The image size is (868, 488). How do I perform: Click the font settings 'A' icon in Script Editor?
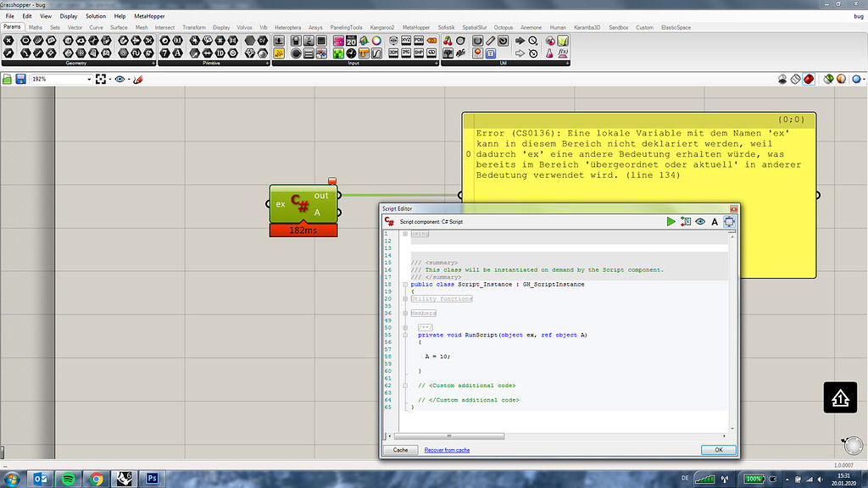[715, 221]
